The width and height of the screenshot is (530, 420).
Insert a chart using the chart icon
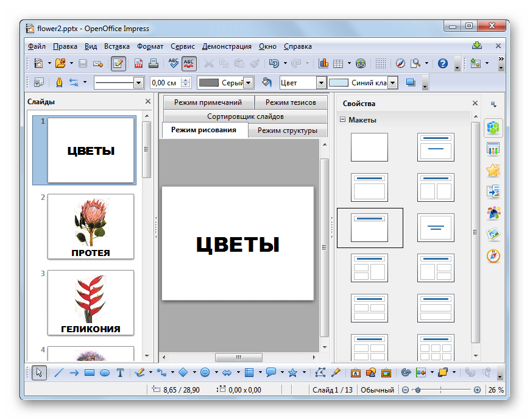click(323, 63)
